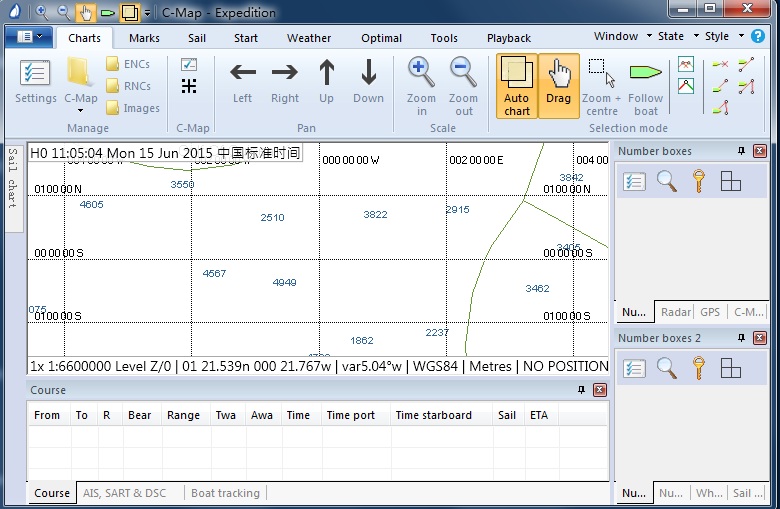Toggle the Drag selection mode

[x=559, y=86]
